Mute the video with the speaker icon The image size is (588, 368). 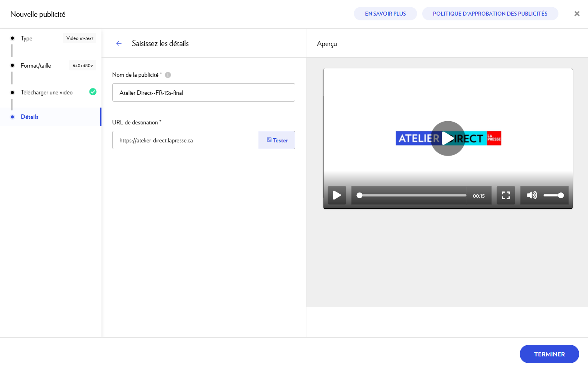point(532,195)
